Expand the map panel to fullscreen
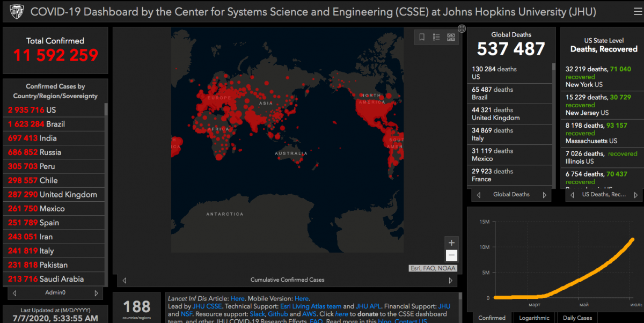644x323 pixels. (462, 28)
